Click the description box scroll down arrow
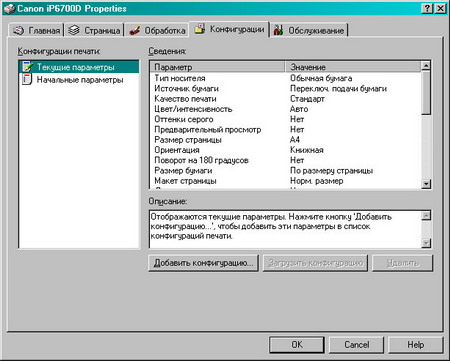Viewport: 450px width, 361px height. pyautogui.click(x=426, y=243)
